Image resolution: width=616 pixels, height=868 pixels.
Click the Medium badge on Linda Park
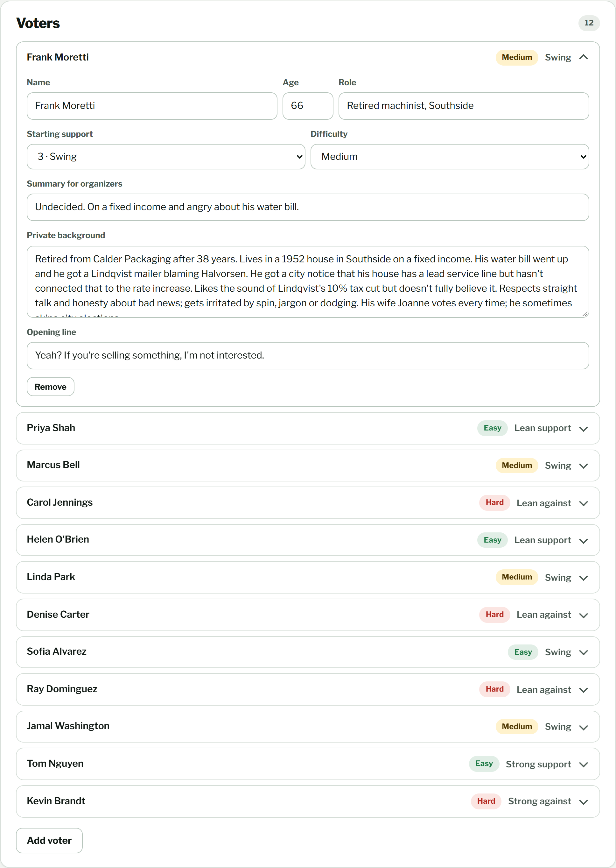[x=517, y=577]
